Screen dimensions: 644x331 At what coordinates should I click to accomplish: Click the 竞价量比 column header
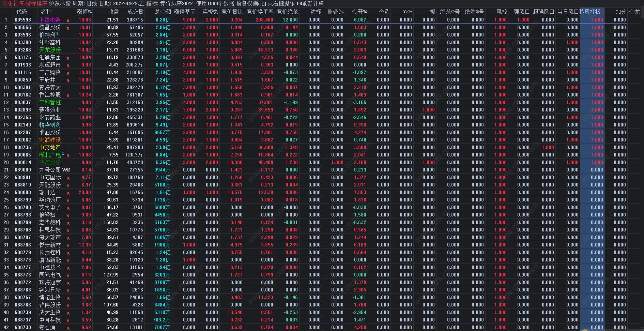pyautogui.click(x=232, y=12)
